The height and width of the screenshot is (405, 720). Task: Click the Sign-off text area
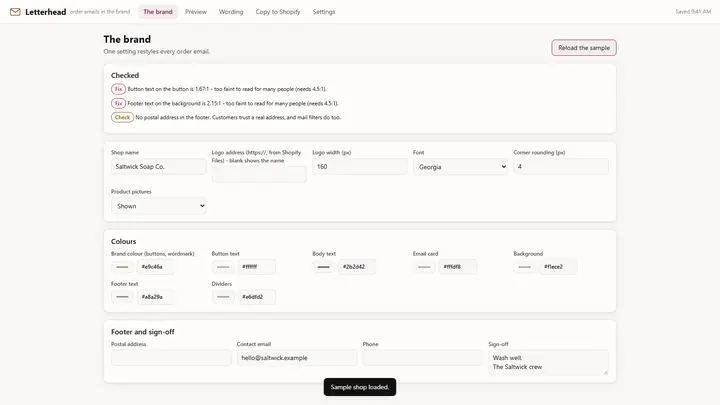pos(549,363)
